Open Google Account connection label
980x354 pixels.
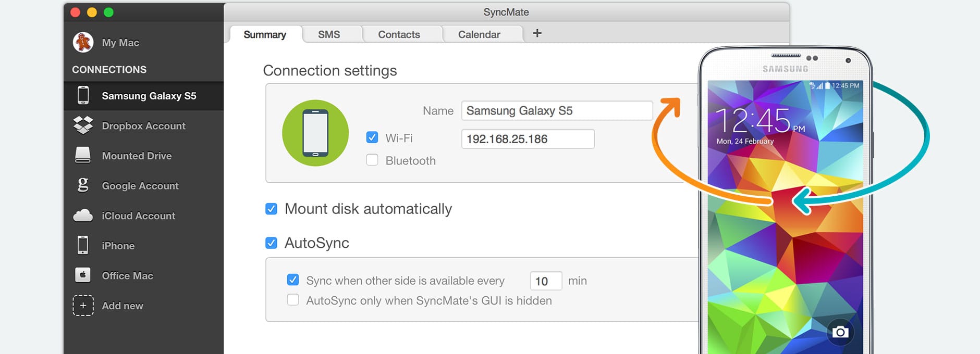click(140, 186)
